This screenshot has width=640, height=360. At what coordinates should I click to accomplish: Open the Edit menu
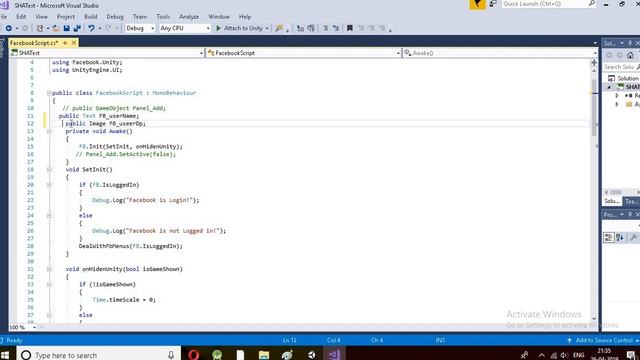(21, 17)
